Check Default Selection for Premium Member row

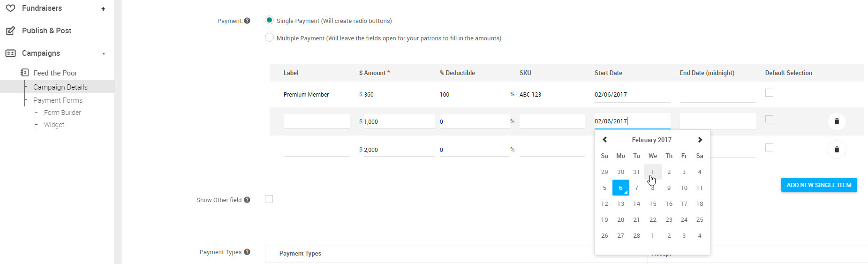(x=769, y=93)
